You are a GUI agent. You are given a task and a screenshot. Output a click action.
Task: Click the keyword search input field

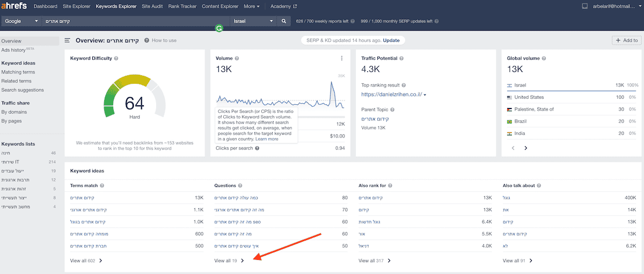click(x=134, y=21)
